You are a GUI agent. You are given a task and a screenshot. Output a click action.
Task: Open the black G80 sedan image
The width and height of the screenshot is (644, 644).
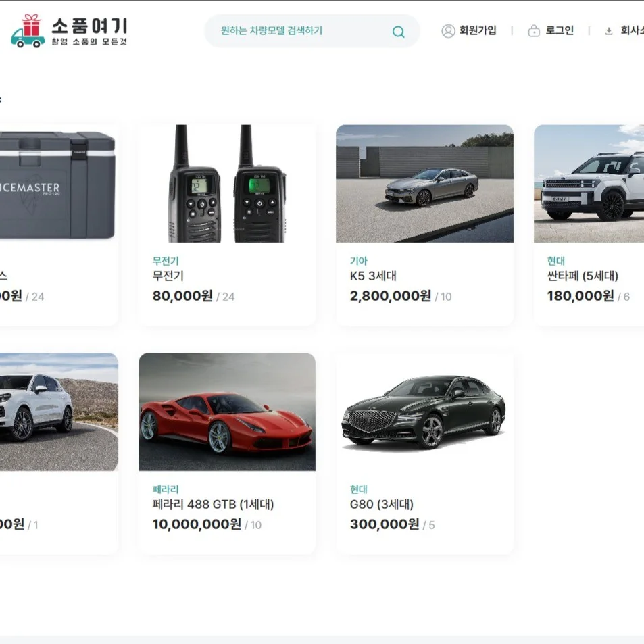(424, 412)
